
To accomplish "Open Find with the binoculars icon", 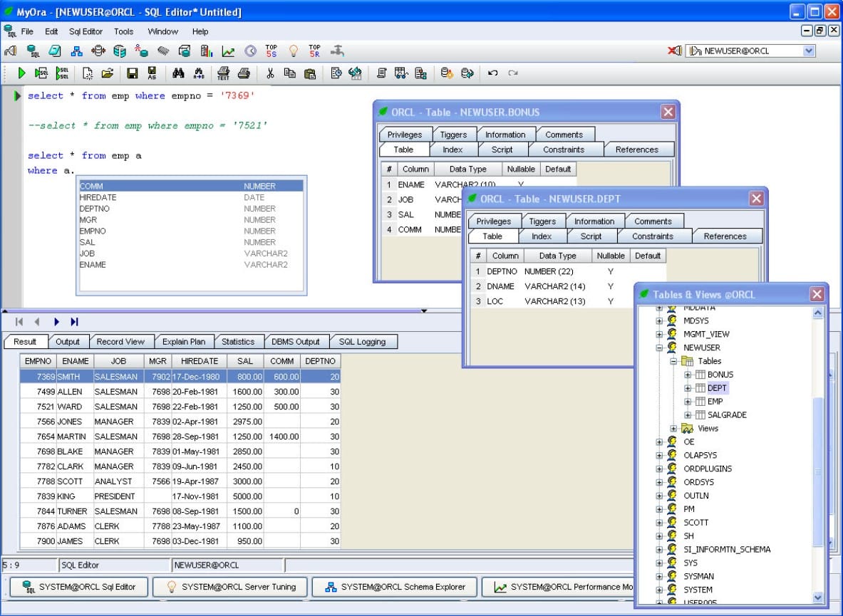I will pos(178,73).
